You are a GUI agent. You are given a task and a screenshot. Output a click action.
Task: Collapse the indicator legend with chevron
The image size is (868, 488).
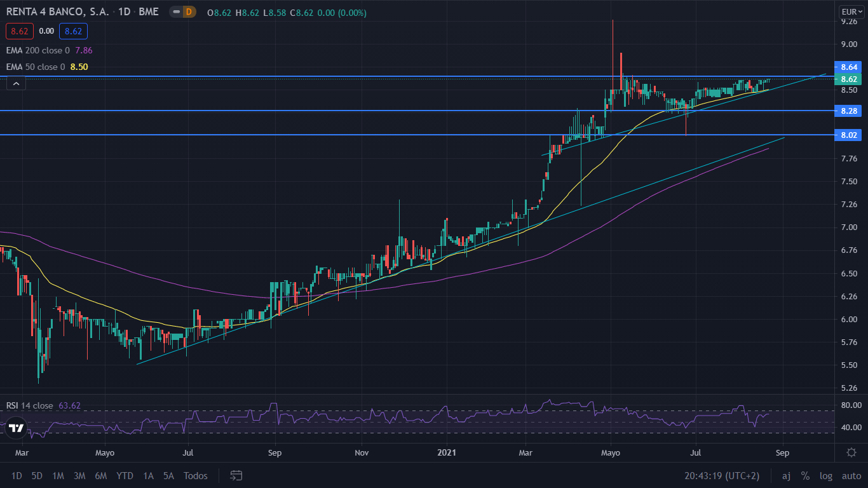(17, 83)
